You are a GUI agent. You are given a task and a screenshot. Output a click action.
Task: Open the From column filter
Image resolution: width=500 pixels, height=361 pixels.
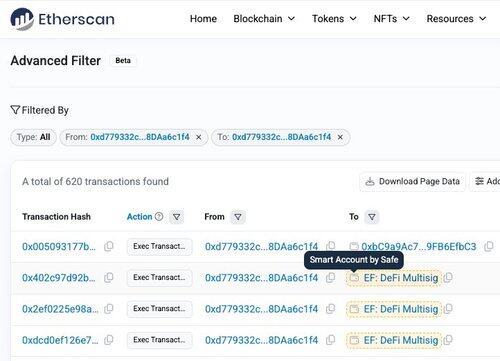(238, 217)
